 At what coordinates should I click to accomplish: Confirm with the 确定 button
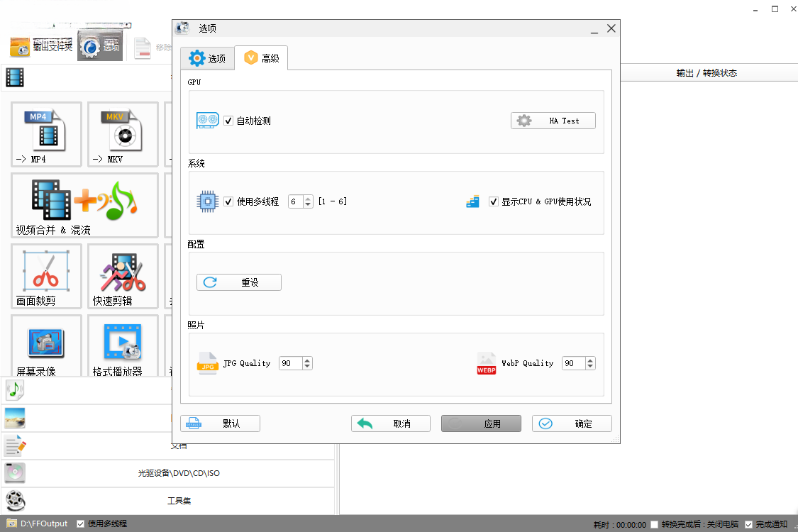[572, 423]
